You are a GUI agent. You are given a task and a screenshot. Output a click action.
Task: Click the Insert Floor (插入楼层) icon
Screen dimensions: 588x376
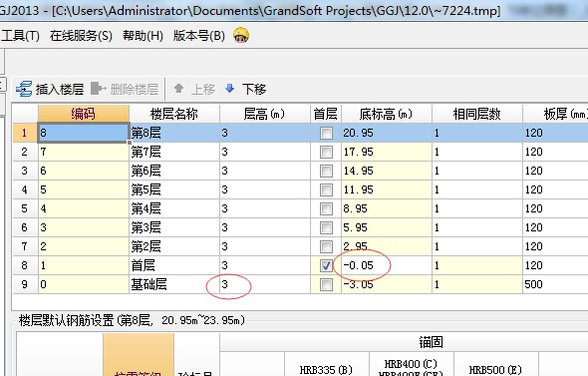tap(24, 89)
